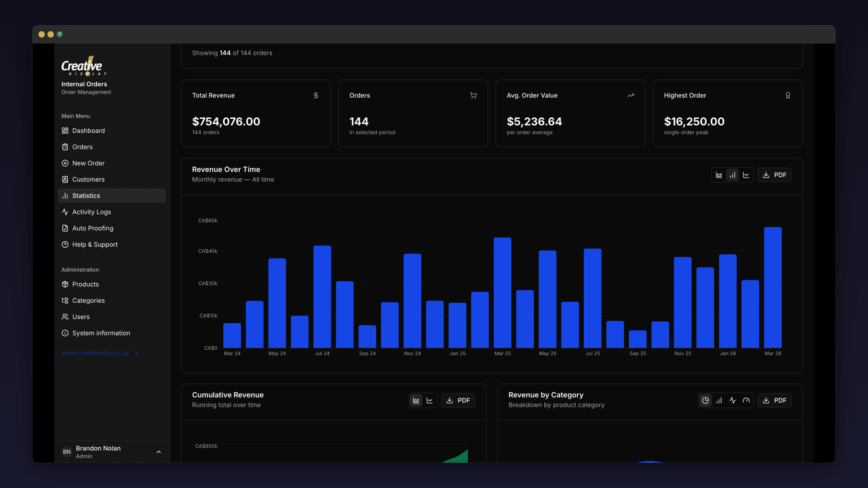
Task: View System information
Action: coord(101,333)
